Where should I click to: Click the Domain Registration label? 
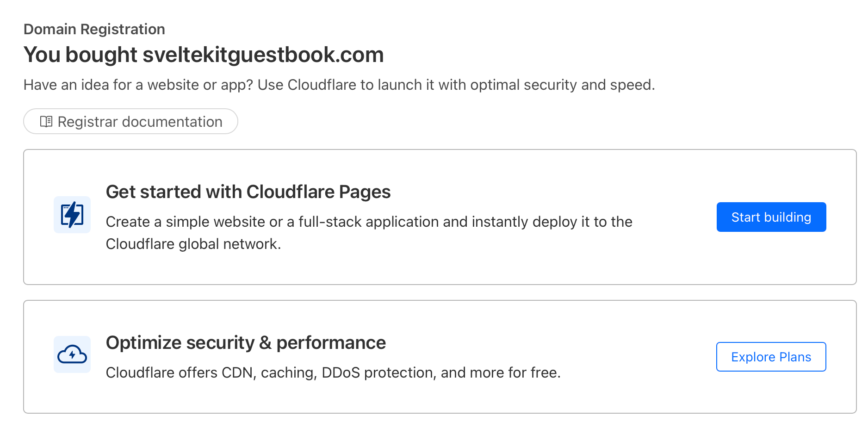click(94, 29)
